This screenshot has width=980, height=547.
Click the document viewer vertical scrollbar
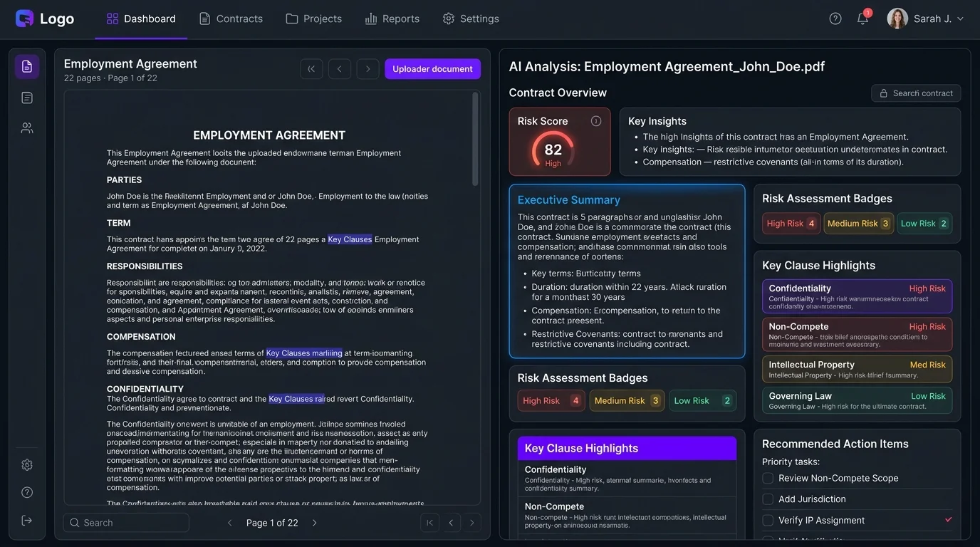coord(475,139)
